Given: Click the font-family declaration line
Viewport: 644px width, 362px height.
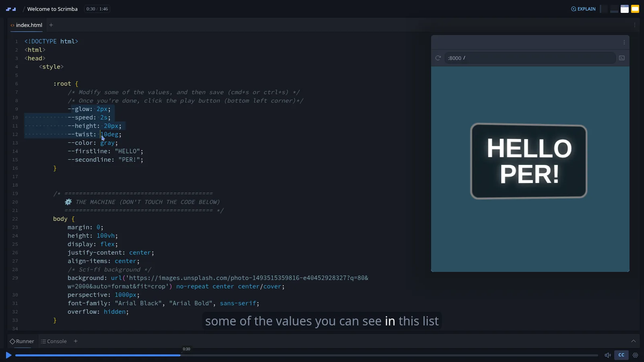Looking at the screenshot, I should [163, 303].
